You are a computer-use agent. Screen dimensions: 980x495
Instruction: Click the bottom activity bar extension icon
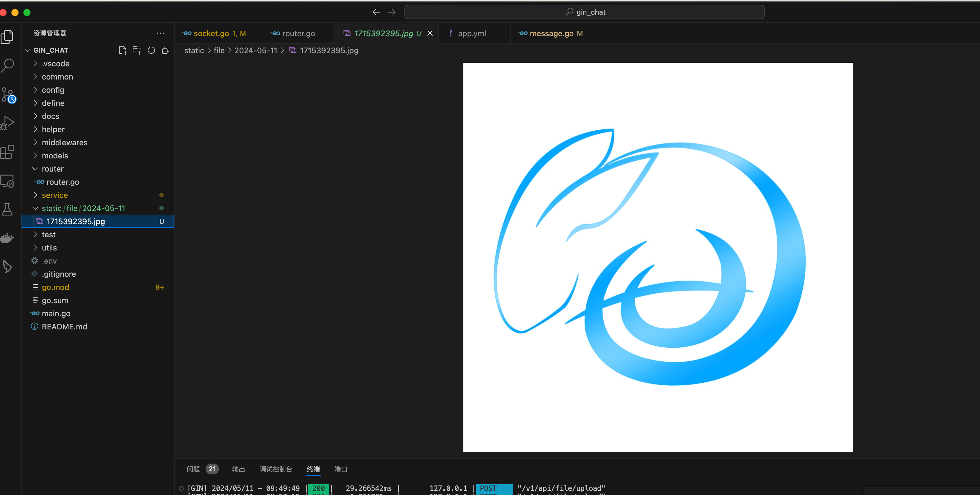[x=7, y=267]
